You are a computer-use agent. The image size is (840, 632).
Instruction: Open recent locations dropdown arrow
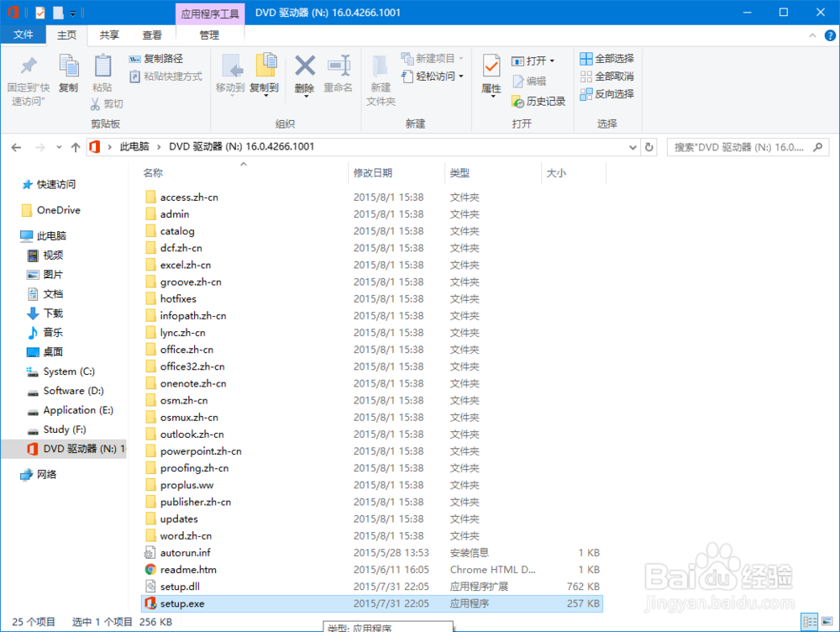(x=59, y=147)
